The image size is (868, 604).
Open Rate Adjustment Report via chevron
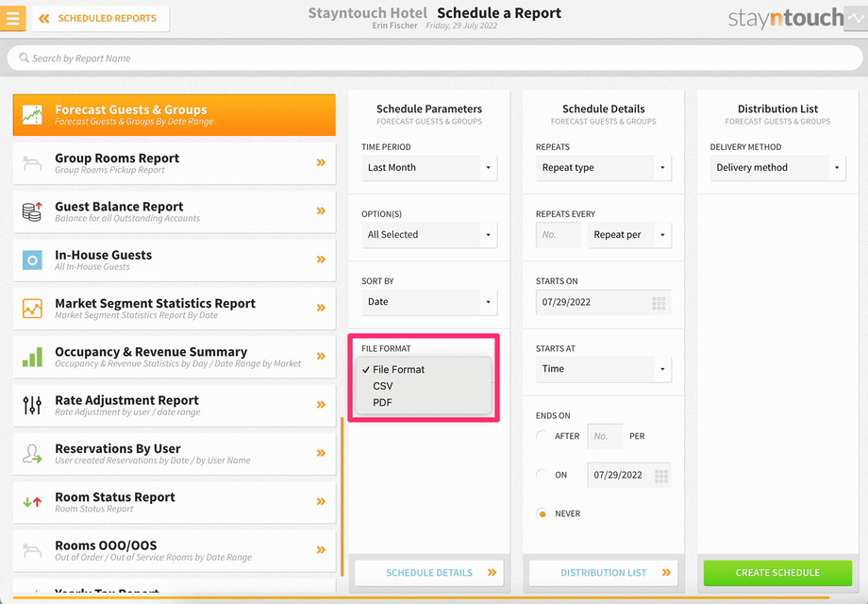point(321,405)
